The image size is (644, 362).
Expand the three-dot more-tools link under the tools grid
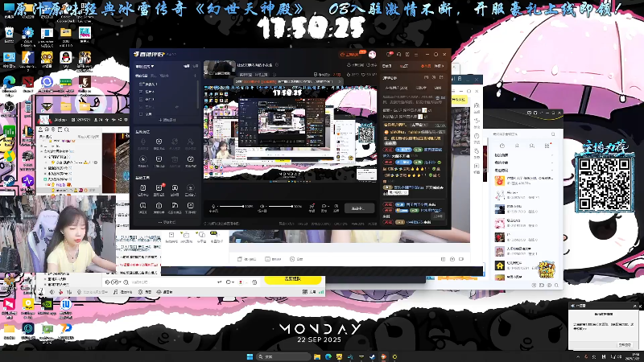pos(167,222)
